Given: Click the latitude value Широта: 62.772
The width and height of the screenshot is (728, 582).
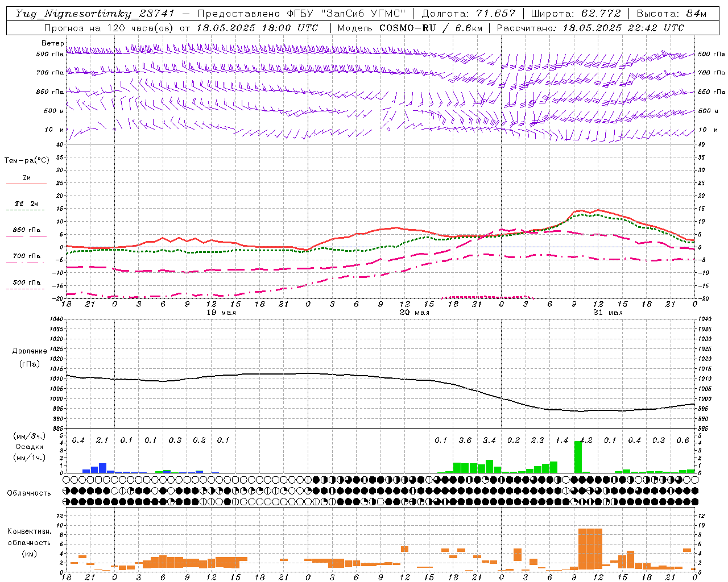Looking at the screenshot, I should [x=575, y=14].
